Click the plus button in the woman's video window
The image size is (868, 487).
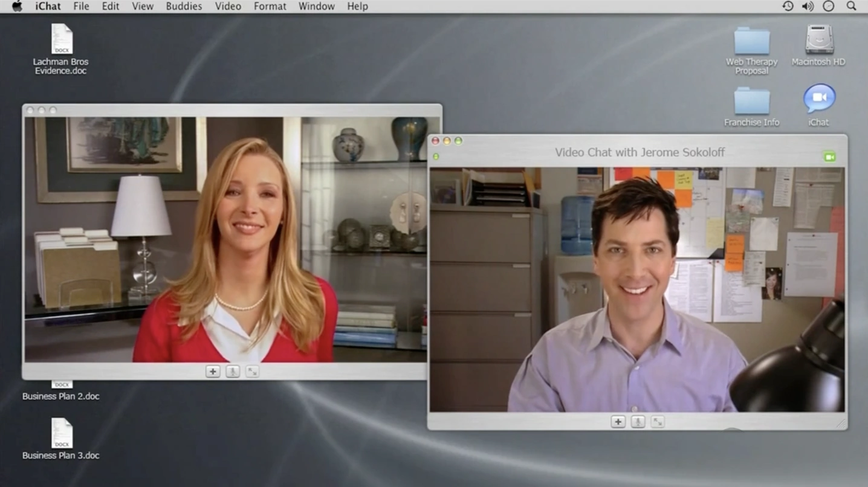[213, 372]
